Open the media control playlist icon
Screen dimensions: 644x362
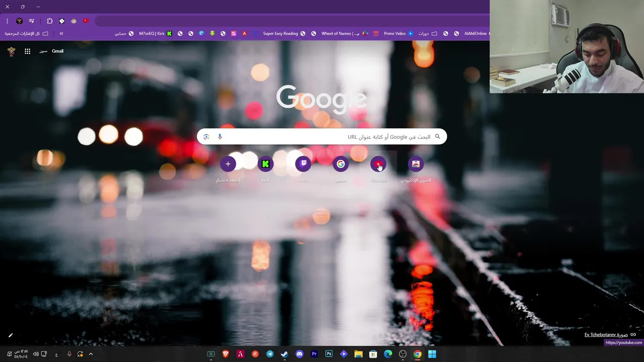[x=32, y=21]
